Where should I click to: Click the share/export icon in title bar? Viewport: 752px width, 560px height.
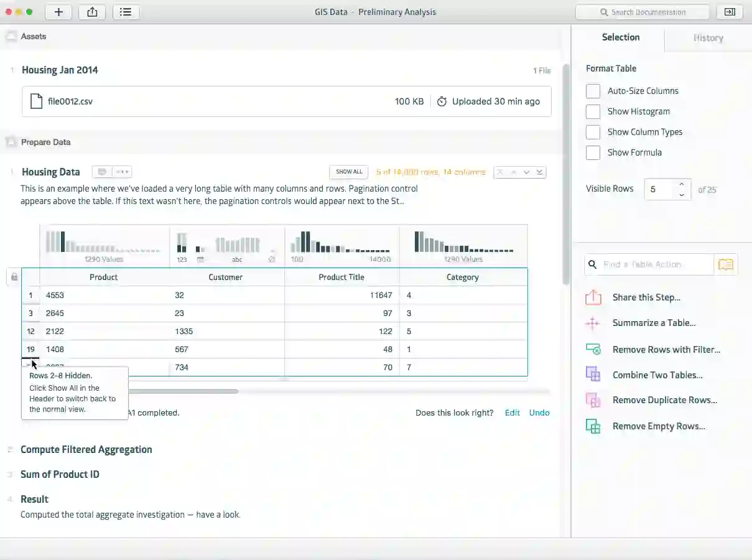pyautogui.click(x=92, y=12)
